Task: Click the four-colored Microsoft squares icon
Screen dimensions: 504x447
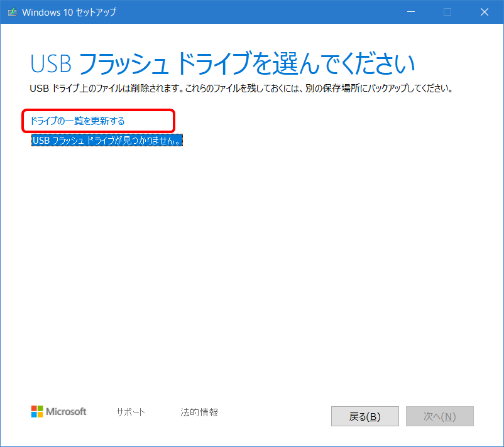Action: pos(36,412)
